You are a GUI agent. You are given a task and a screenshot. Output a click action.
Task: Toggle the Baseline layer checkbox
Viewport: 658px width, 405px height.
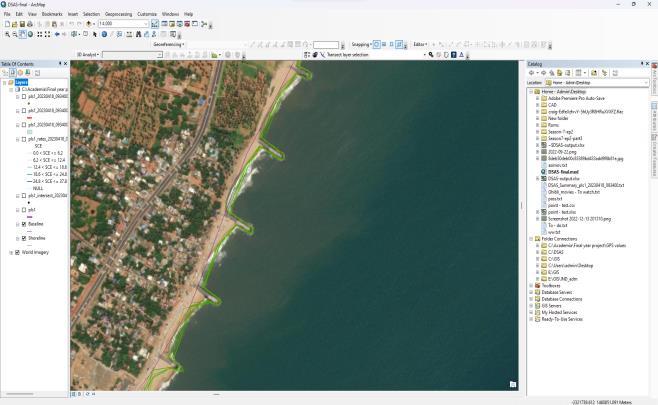point(24,224)
